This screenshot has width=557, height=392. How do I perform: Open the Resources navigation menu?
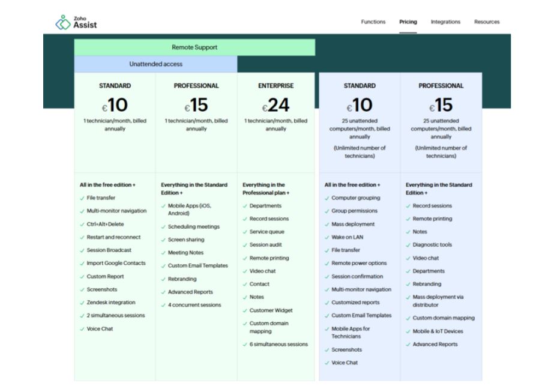487,22
